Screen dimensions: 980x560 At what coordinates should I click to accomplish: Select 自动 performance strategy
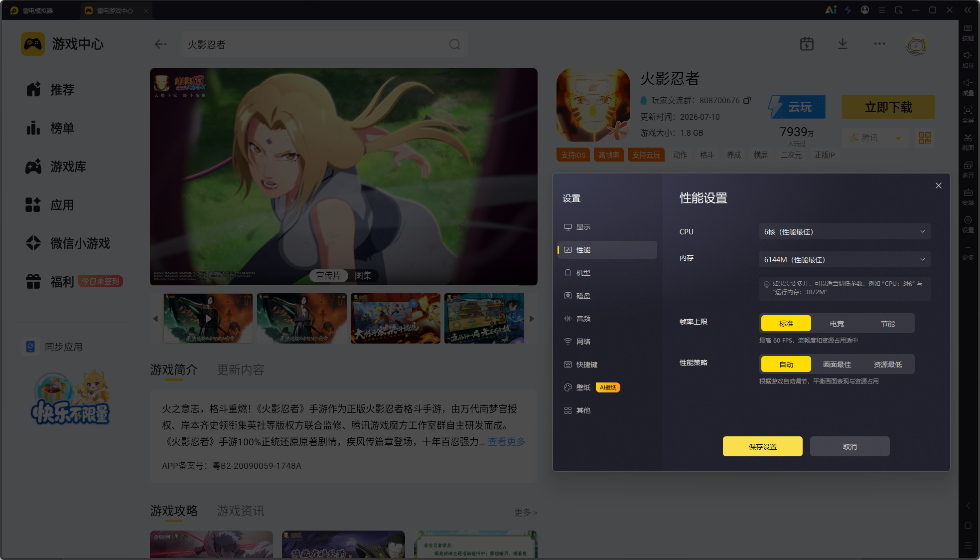[x=786, y=365]
